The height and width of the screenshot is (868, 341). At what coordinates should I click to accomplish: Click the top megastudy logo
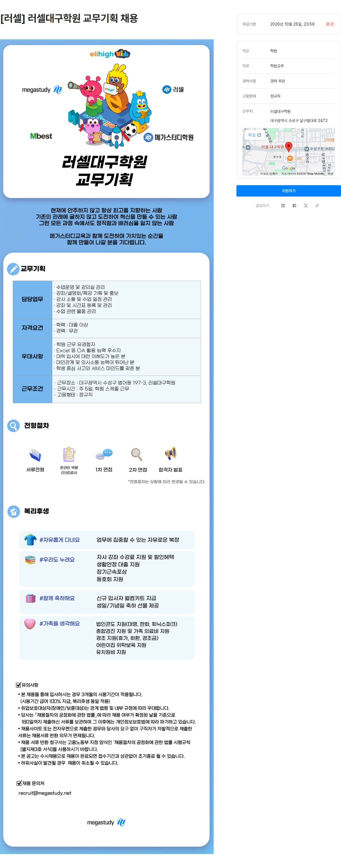pos(42,90)
